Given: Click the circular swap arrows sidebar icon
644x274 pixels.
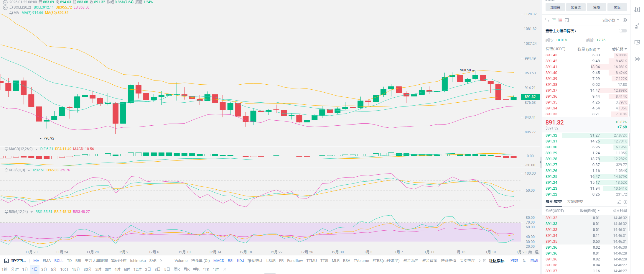Looking at the screenshot, I should tap(637, 59).
